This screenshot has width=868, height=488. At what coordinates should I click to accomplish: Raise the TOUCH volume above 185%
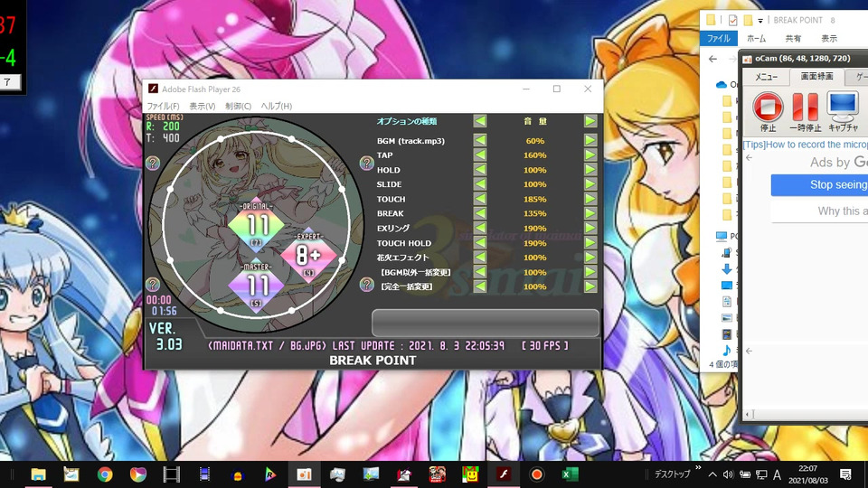click(x=590, y=199)
